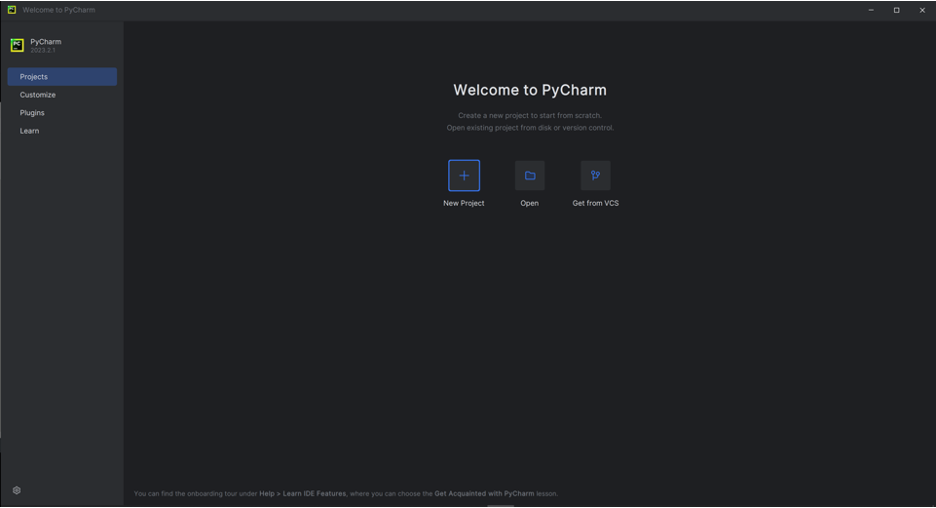Click the PyCharm logo in the sidebar
The height and width of the screenshot is (508, 936).
[17, 45]
